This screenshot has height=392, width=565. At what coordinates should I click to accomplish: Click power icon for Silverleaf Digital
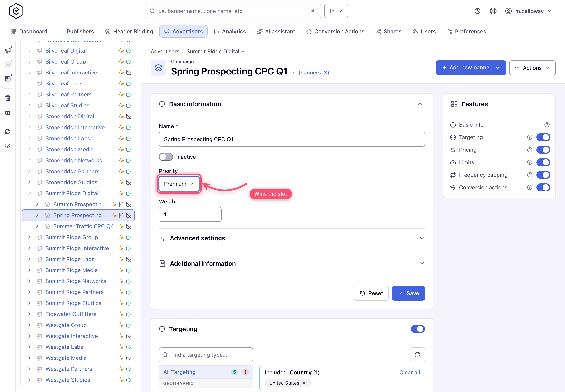pos(128,51)
